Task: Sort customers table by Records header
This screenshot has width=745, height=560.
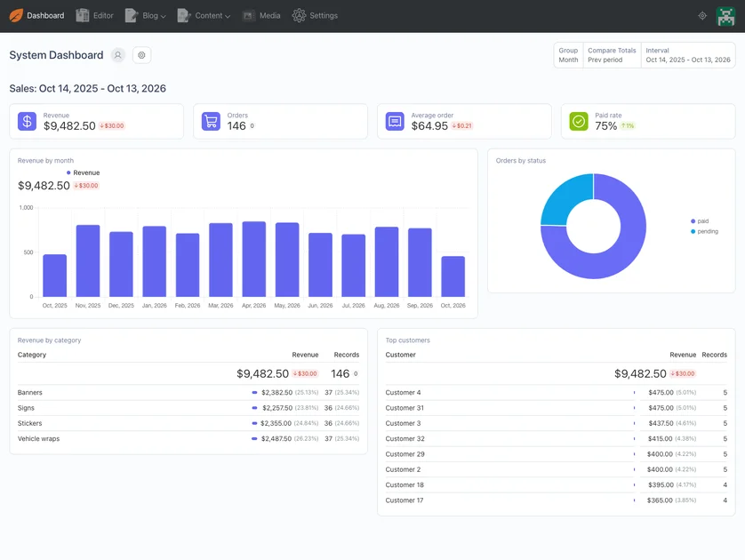Action: 714,355
